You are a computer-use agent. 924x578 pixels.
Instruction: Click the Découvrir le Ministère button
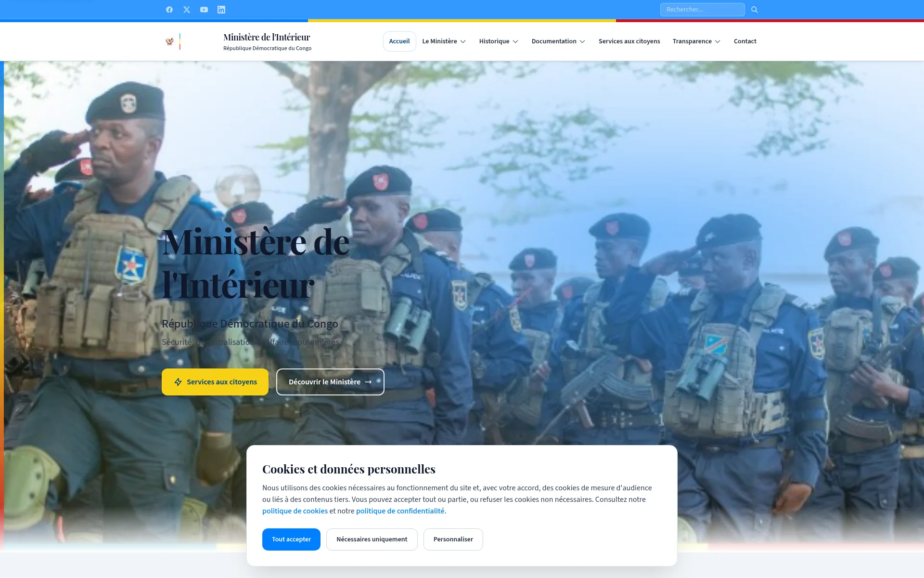point(330,382)
